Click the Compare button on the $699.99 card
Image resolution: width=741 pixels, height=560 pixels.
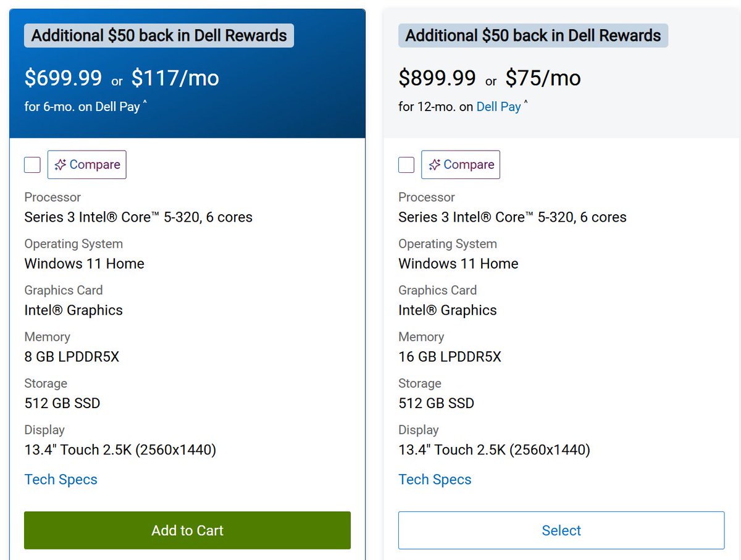tap(87, 165)
